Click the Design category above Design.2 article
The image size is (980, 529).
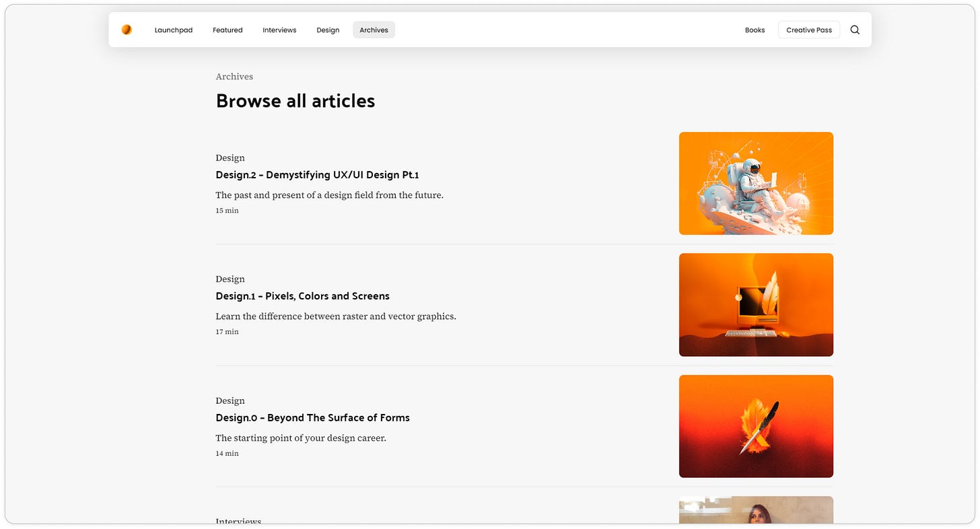tap(230, 158)
